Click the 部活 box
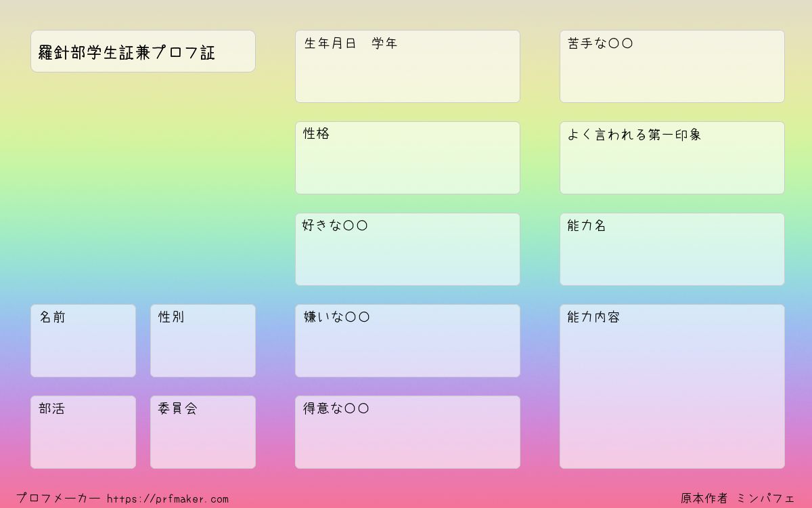Viewport: 812px width, 508px height. tap(83, 432)
